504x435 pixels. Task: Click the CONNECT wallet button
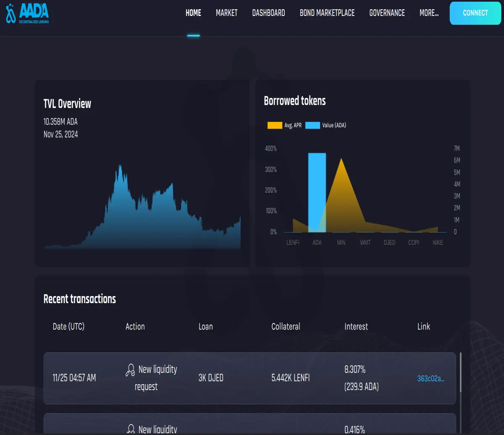pyautogui.click(x=475, y=13)
